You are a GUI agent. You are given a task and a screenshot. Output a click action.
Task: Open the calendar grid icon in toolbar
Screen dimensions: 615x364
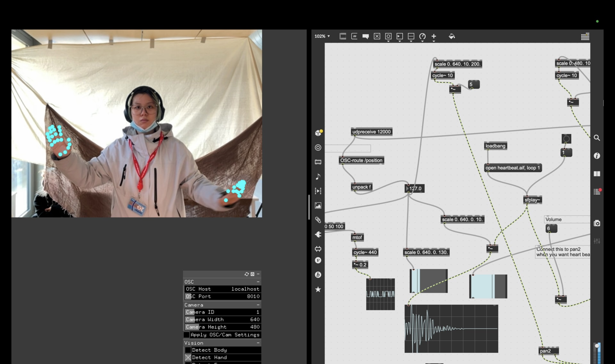pos(585,36)
